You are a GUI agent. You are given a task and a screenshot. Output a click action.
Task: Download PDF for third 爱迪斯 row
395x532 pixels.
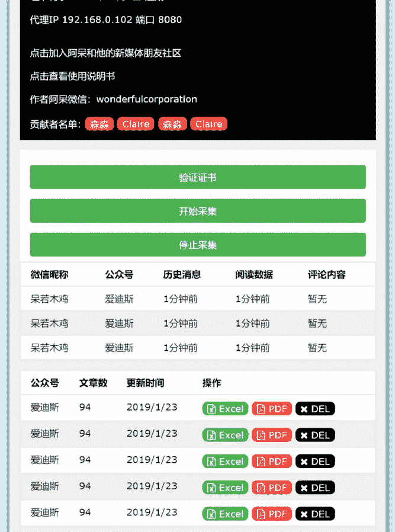point(272,462)
